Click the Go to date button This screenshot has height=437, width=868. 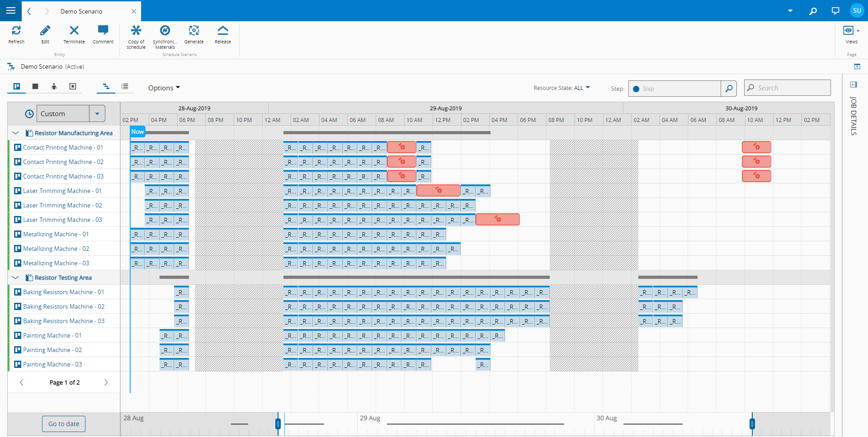[x=64, y=424]
